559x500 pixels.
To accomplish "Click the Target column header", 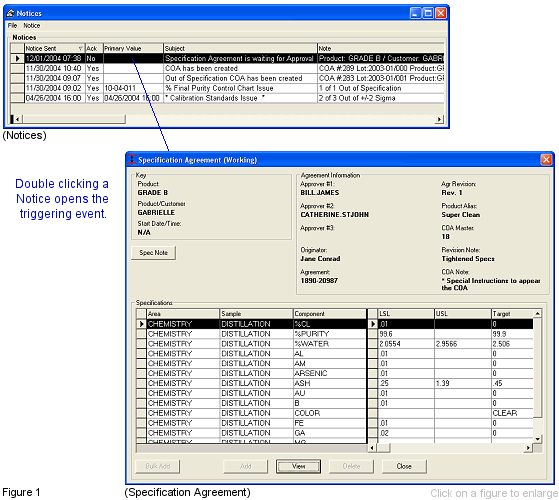I will [x=512, y=314].
